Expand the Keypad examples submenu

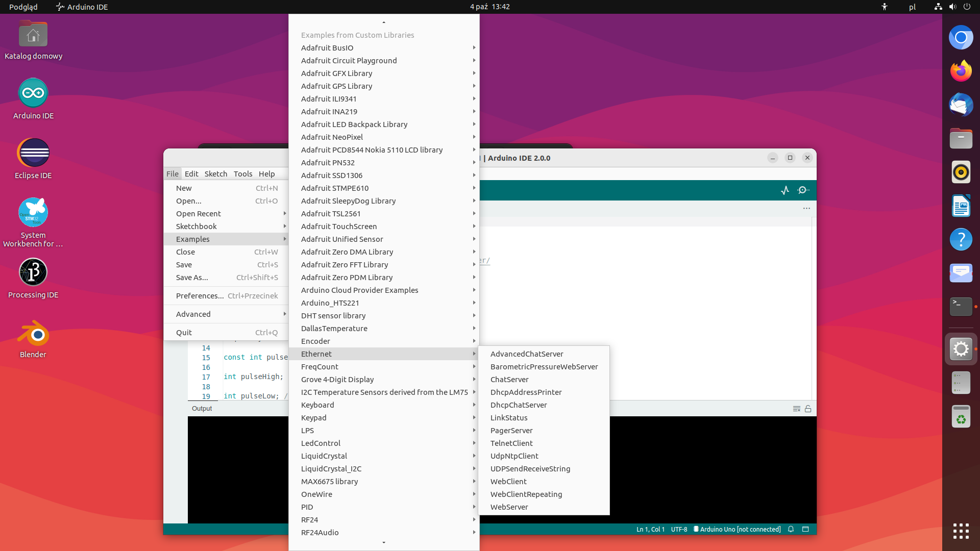384,418
